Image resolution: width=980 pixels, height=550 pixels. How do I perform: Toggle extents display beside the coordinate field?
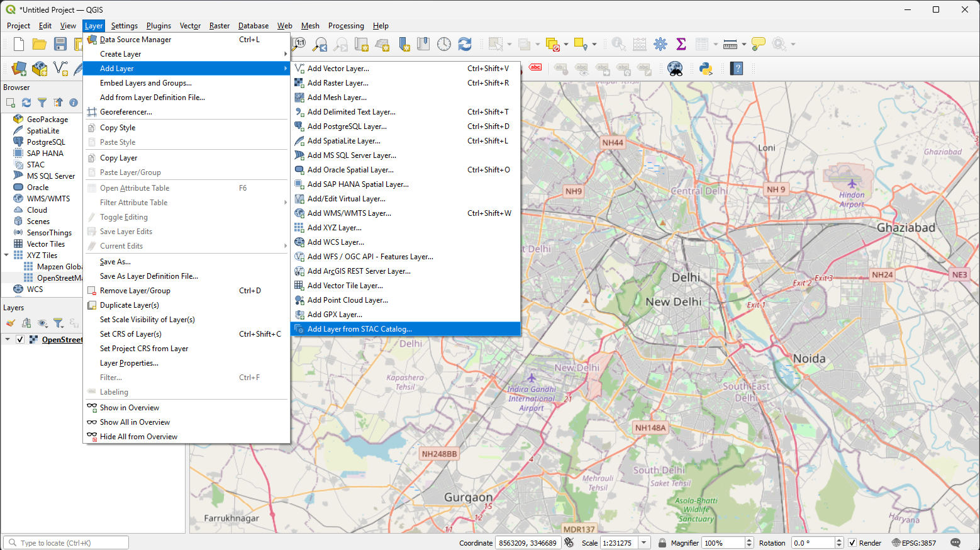click(569, 543)
